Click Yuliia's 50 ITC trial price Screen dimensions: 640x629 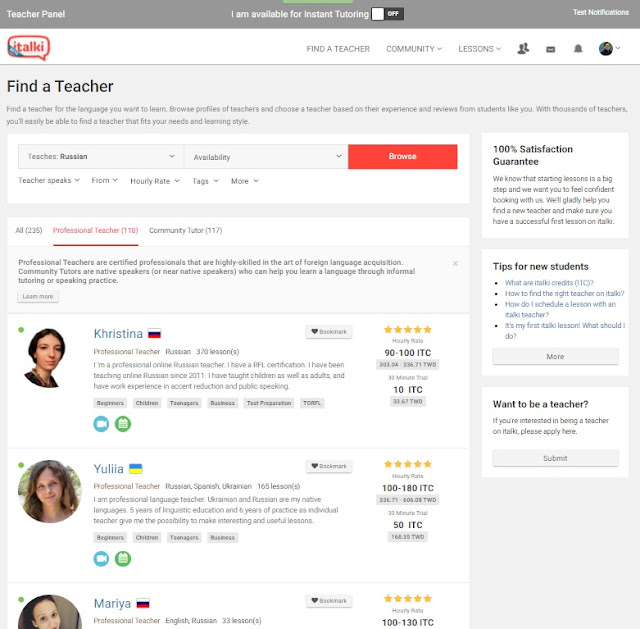407,525
